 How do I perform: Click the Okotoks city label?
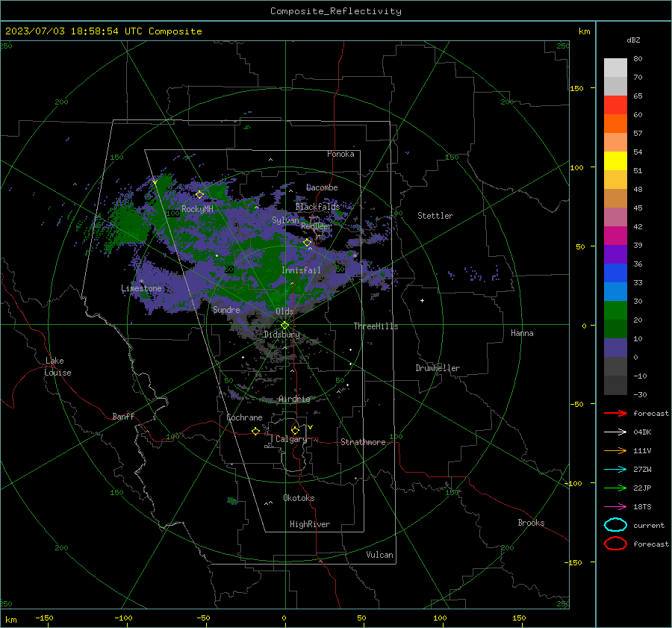click(x=299, y=498)
